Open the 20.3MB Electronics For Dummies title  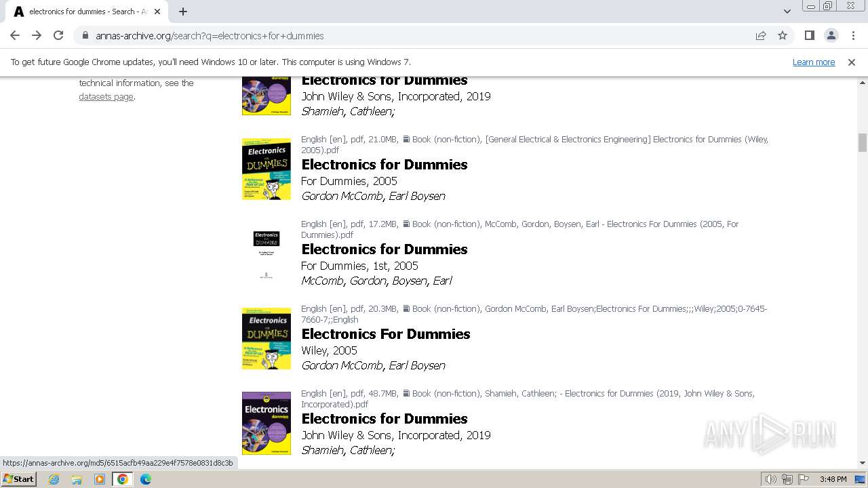pos(386,334)
